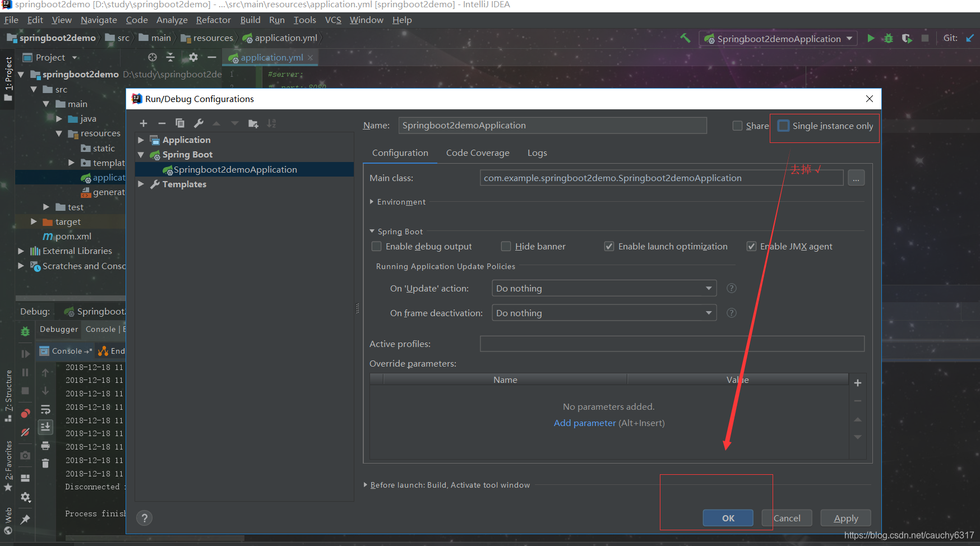Image resolution: width=980 pixels, height=546 pixels.
Task: Check Hide banner option
Action: click(506, 246)
